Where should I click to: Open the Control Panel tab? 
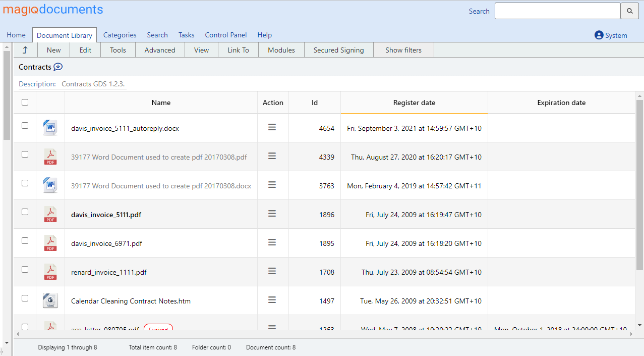point(226,35)
